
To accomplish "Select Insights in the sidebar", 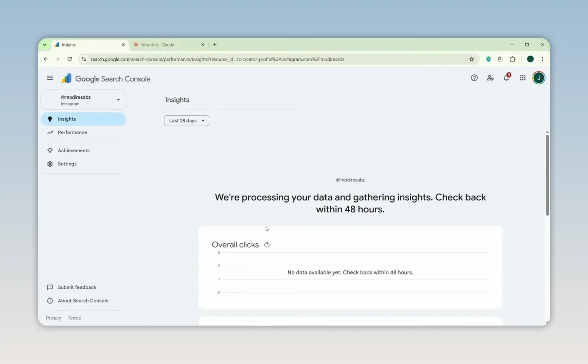I will tap(83, 119).
